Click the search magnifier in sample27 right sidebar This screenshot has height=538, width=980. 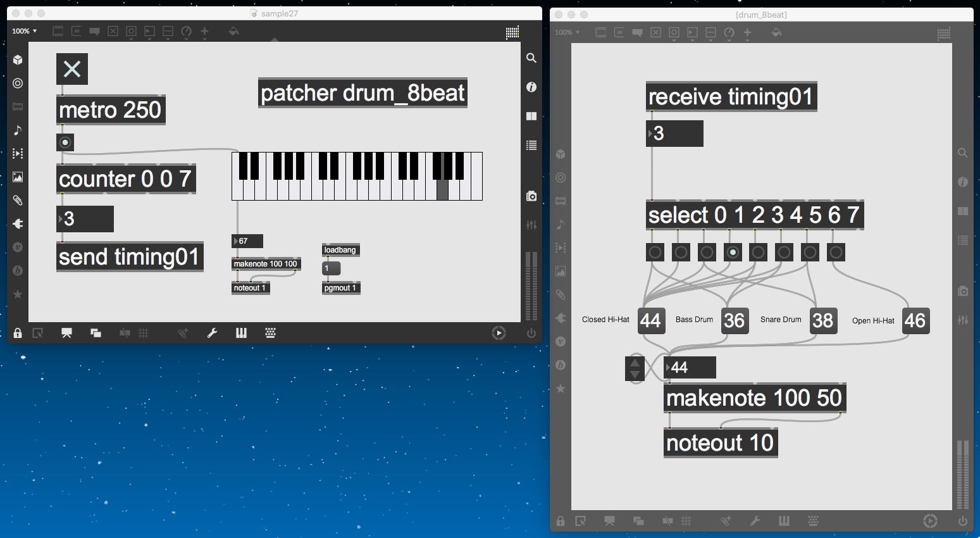coord(531,58)
